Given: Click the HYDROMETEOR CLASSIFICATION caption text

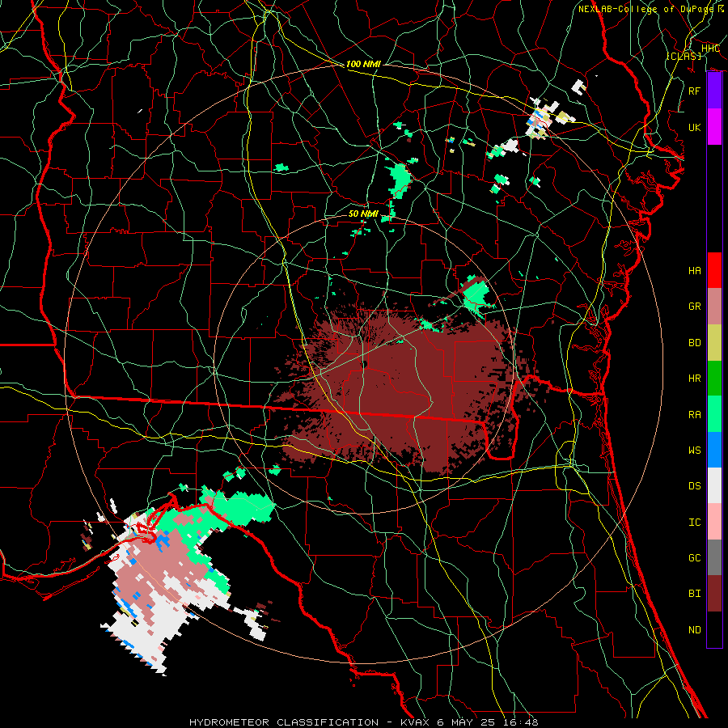Looking at the screenshot, I should click(x=284, y=722).
